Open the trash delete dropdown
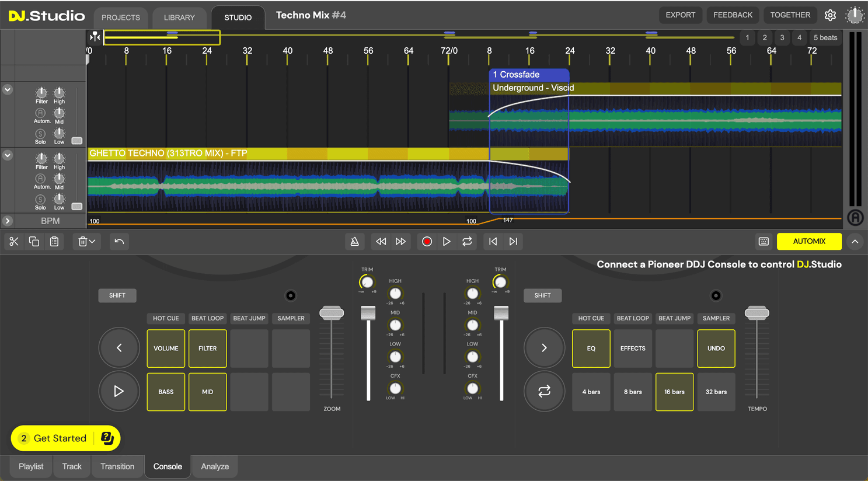868x481 pixels. tap(87, 242)
